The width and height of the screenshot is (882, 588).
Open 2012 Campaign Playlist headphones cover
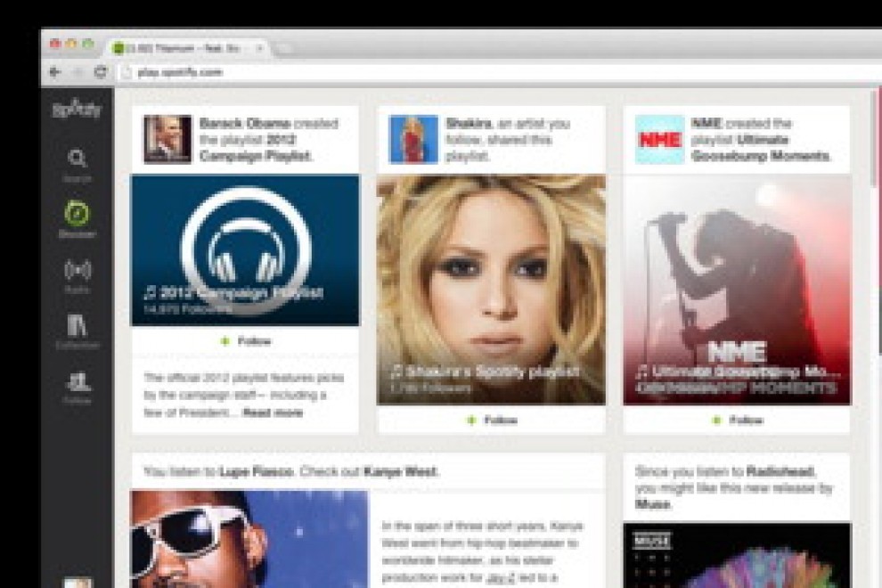click(245, 250)
